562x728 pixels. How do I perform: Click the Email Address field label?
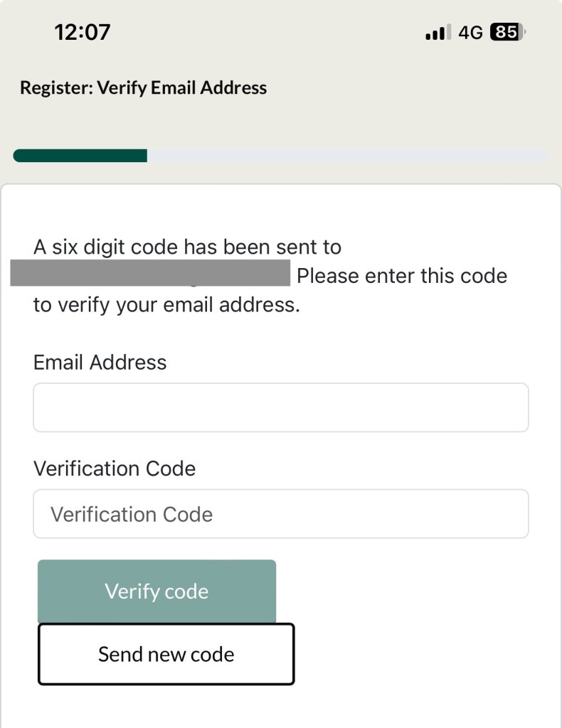pos(100,362)
